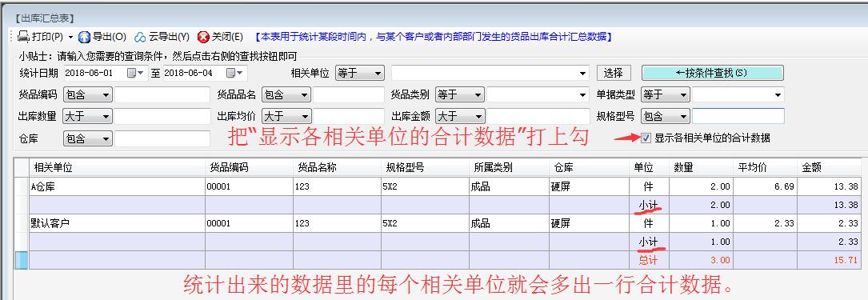Image resolution: width=868 pixels, height=300 pixels.
Task: Select the 默认客户 table row
Action: click(438, 224)
